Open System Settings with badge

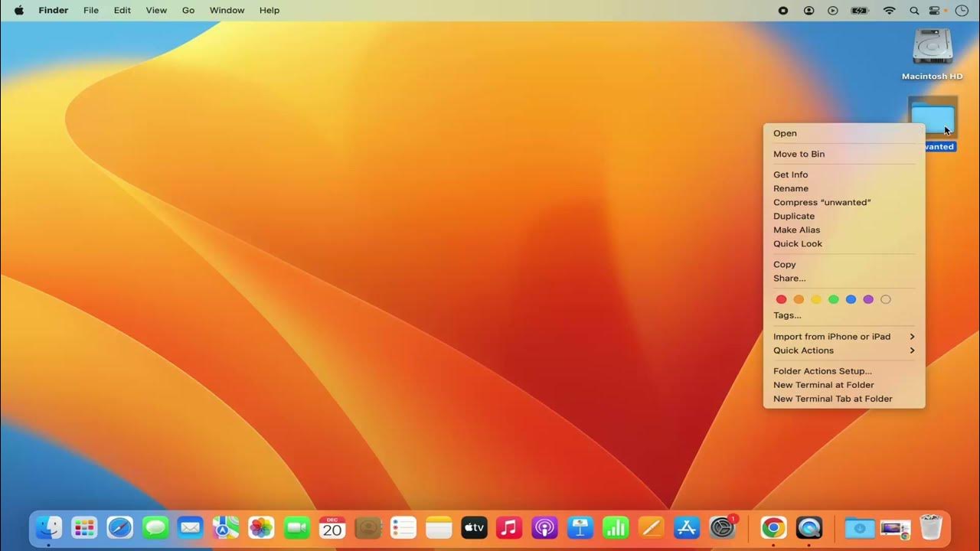tap(723, 527)
